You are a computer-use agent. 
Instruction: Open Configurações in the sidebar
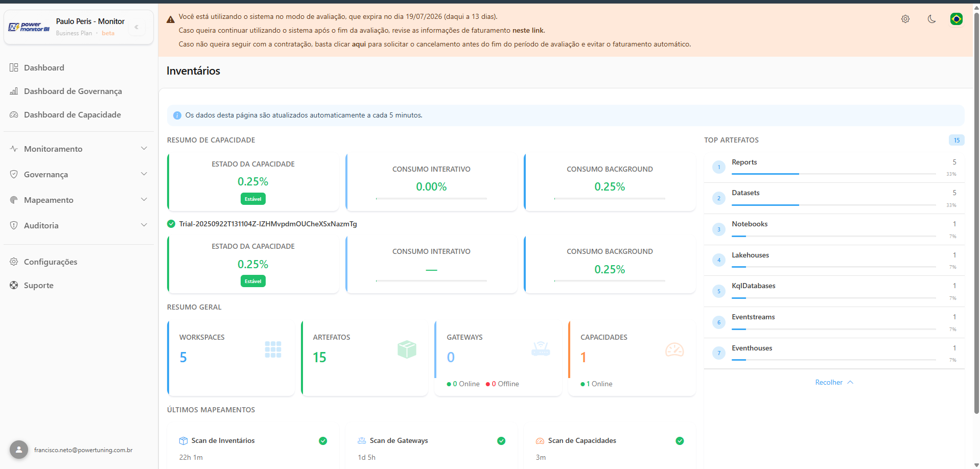click(79, 262)
